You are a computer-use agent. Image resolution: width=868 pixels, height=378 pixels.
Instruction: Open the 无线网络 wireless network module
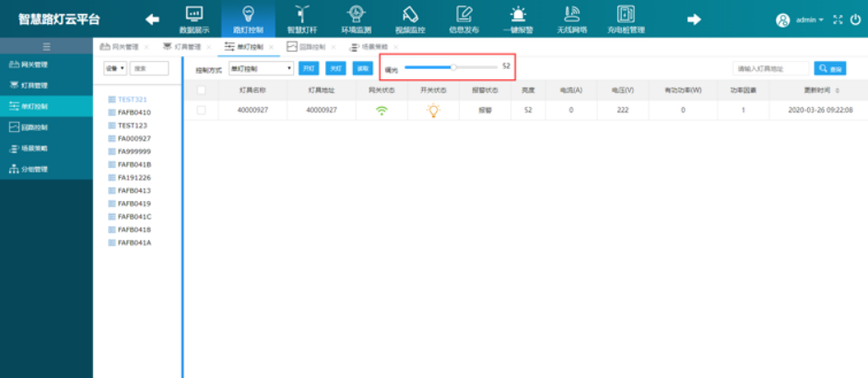tap(573, 18)
